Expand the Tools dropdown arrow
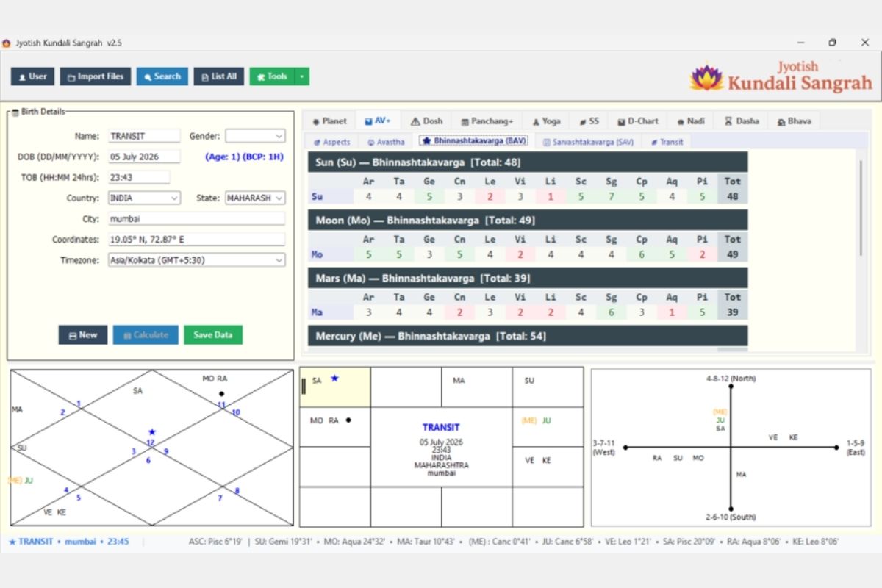 [302, 76]
